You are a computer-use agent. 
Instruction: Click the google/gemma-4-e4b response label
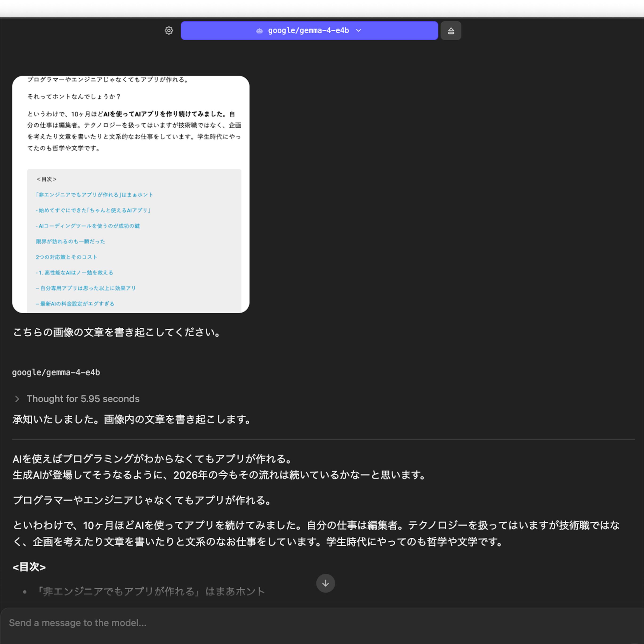(x=56, y=372)
